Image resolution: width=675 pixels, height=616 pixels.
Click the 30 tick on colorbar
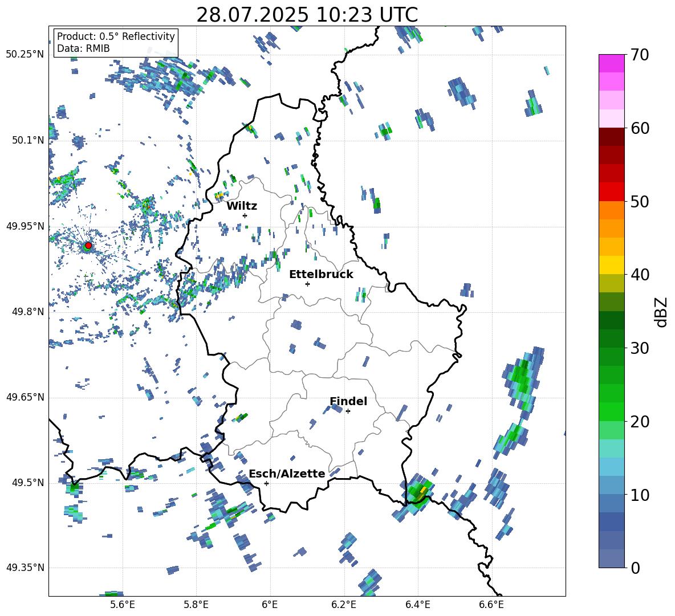click(x=640, y=348)
